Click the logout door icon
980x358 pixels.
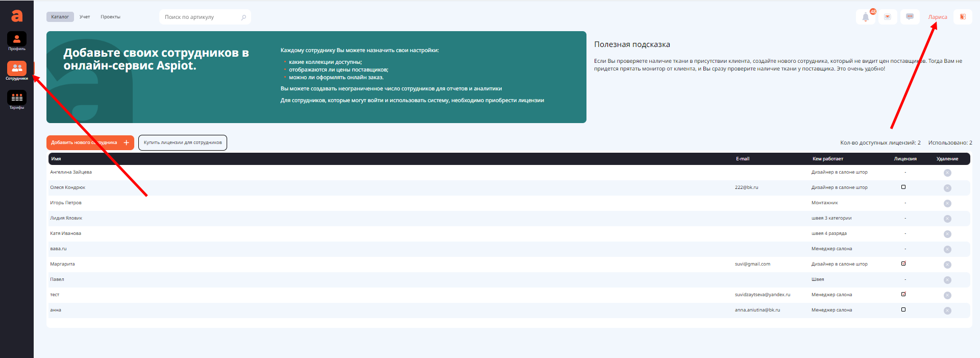coord(963,17)
